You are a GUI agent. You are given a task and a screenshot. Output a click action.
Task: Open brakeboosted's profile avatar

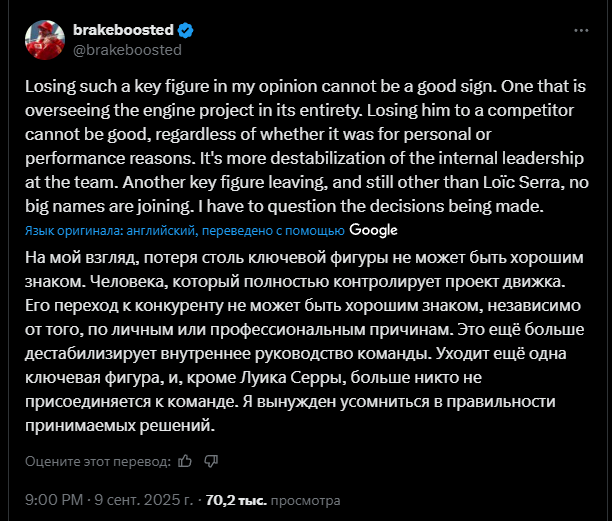click(45, 40)
